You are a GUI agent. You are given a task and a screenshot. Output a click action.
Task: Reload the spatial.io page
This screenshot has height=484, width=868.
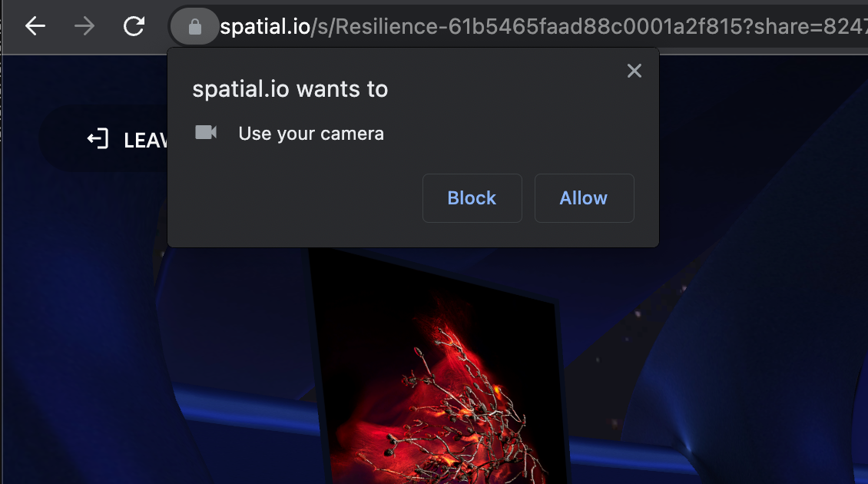coord(134,26)
